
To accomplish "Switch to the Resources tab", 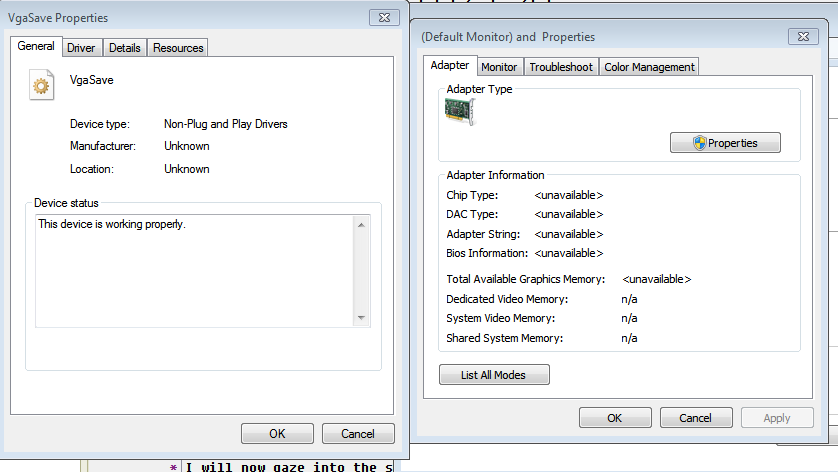I will coord(178,48).
